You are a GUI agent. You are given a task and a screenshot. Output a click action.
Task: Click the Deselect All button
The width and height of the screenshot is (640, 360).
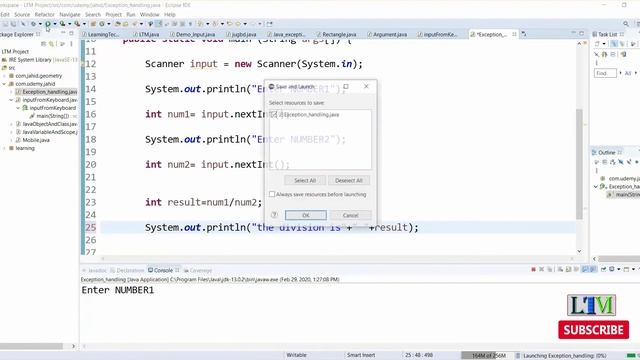pyautogui.click(x=349, y=180)
